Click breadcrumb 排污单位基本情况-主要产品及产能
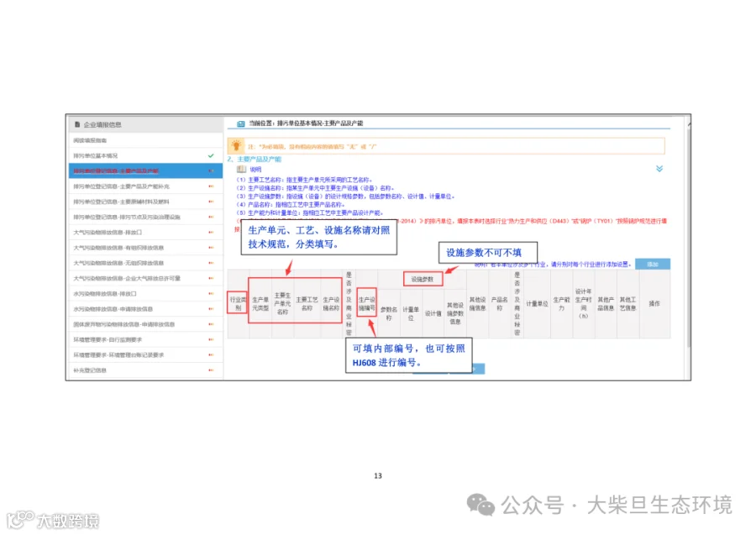The width and height of the screenshot is (756, 535). click(x=320, y=123)
